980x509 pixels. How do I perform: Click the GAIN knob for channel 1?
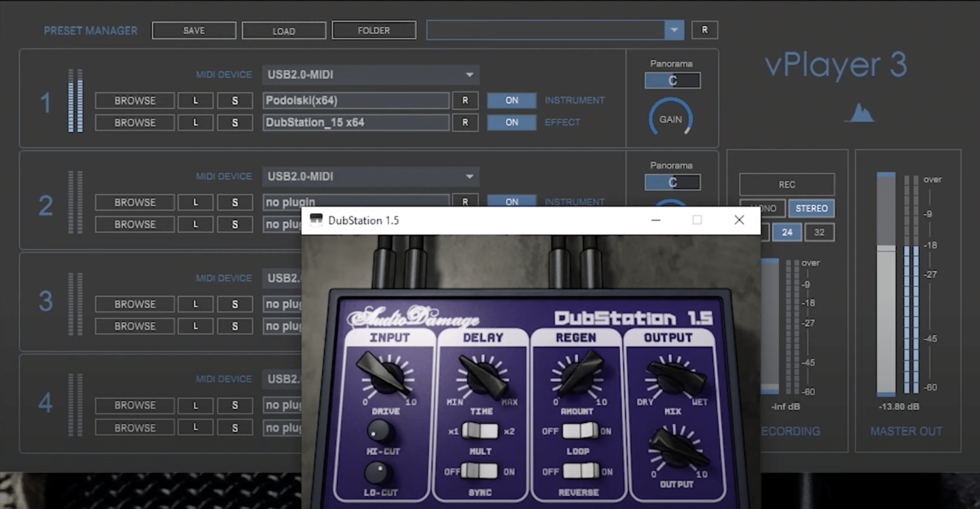point(671,119)
